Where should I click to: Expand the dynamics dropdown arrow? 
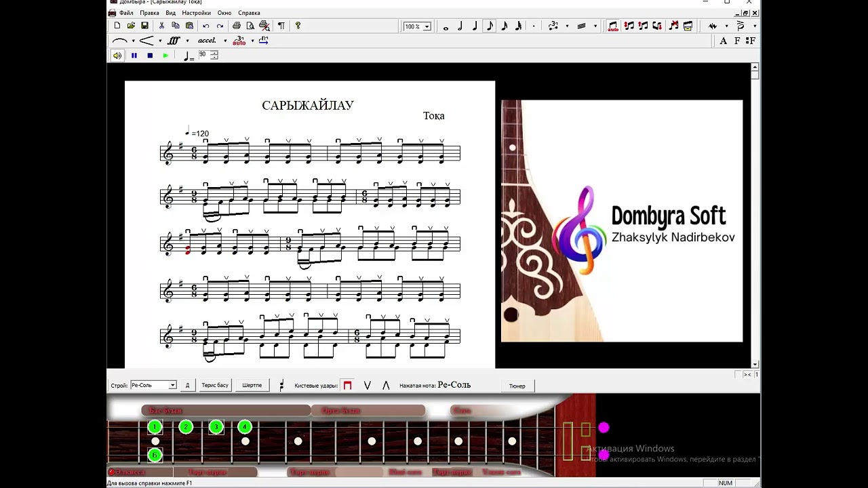click(x=187, y=41)
